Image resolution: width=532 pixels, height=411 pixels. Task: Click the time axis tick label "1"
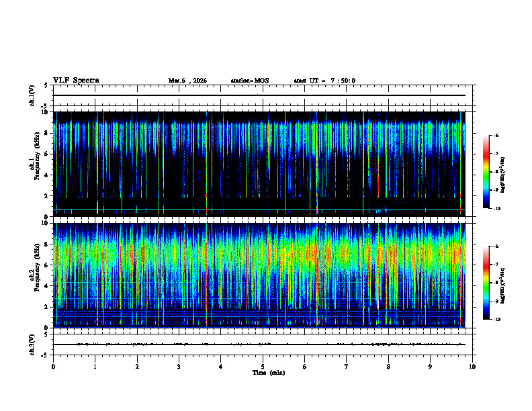click(x=95, y=367)
